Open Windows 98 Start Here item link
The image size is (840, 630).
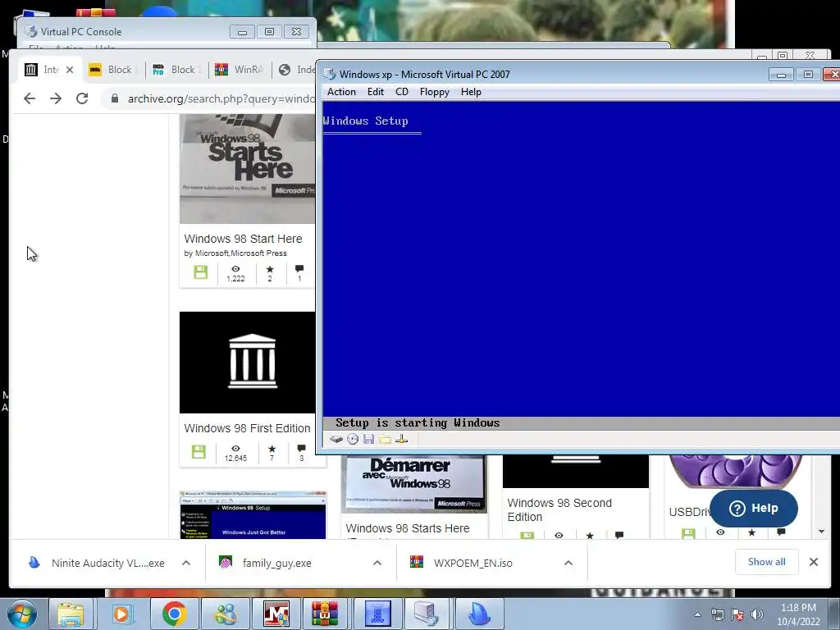coord(243,239)
